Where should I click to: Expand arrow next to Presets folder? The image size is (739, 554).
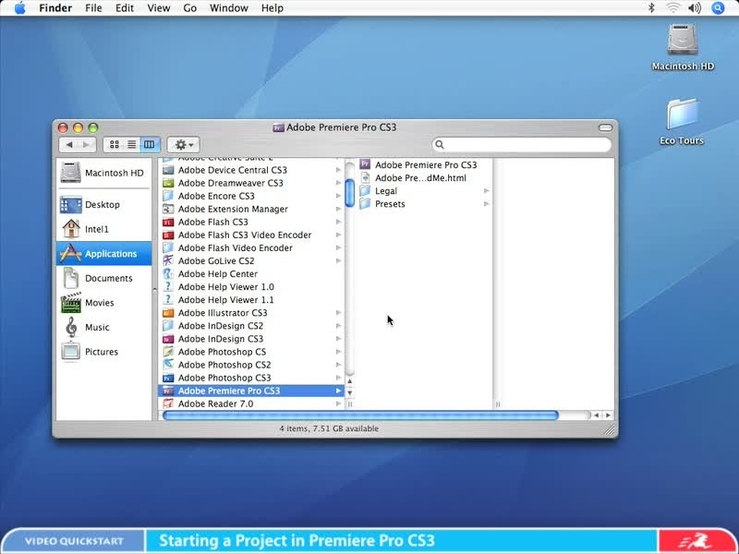pos(486,204)
